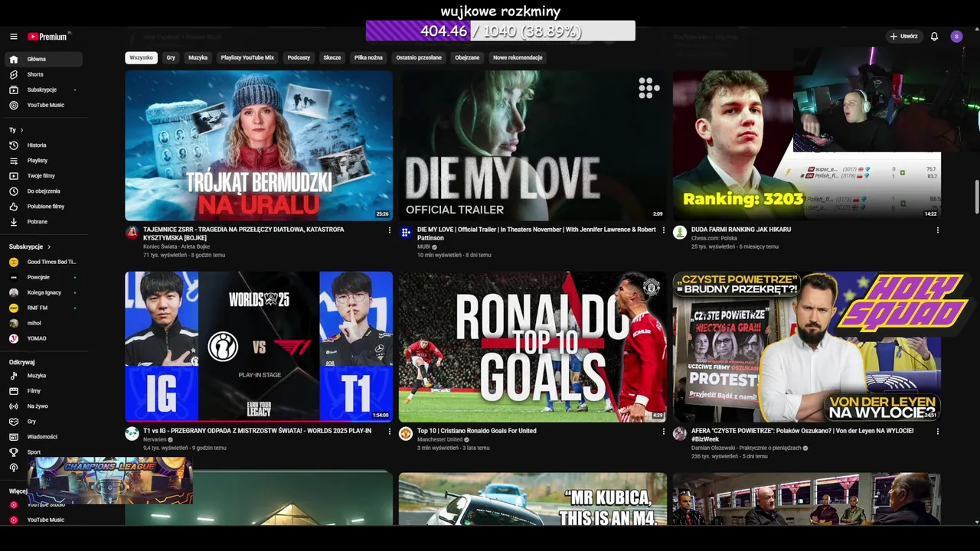Open the hamburger guide menu
This screenshot has height=551, width=980.
point(13,36)
